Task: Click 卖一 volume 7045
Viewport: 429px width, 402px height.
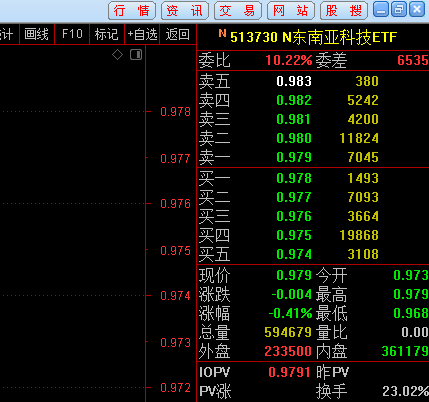Action: coord(363,157)
